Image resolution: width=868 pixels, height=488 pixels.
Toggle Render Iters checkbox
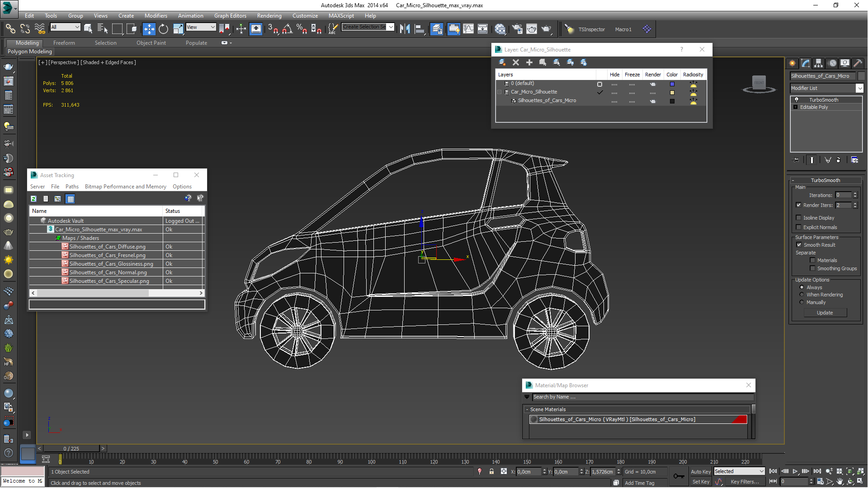click(798, 205)
